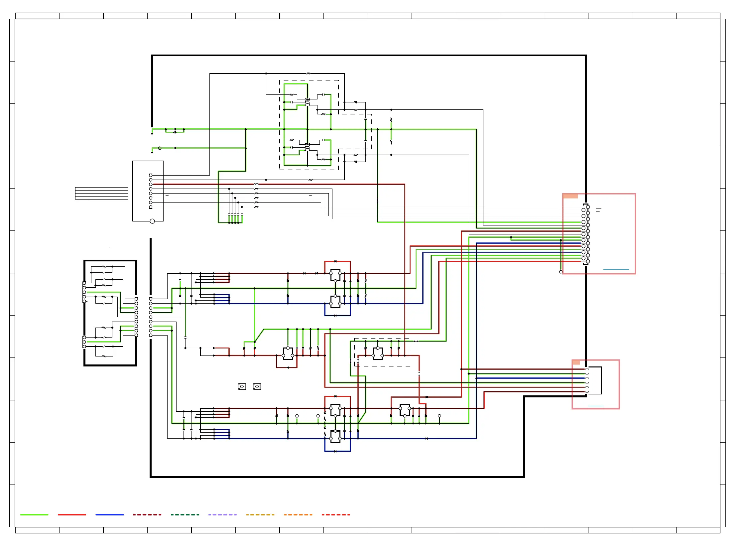The image size is (754, 560).
Task: Select the small four-row table at left
Action: 102,193
